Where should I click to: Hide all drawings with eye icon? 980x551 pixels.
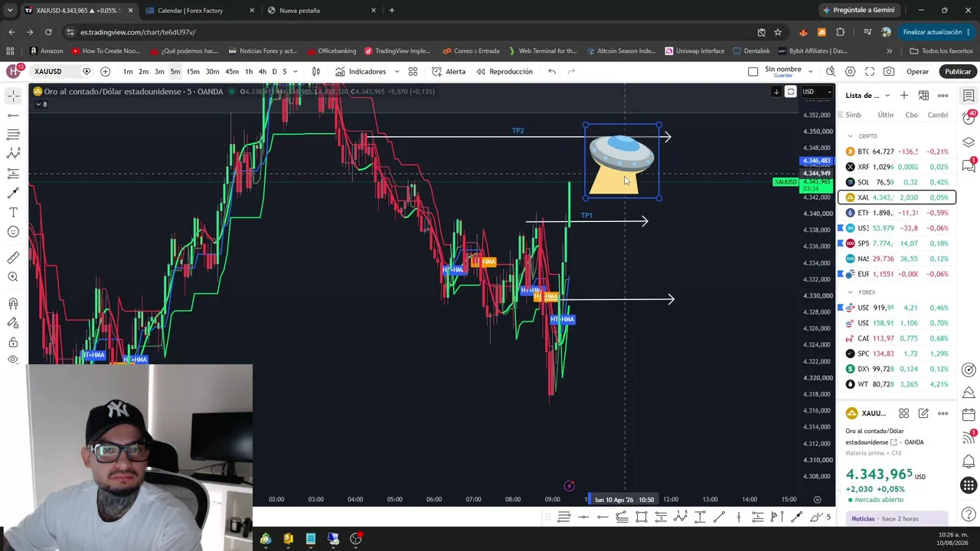pyautogui.click(x=13, y=360)
